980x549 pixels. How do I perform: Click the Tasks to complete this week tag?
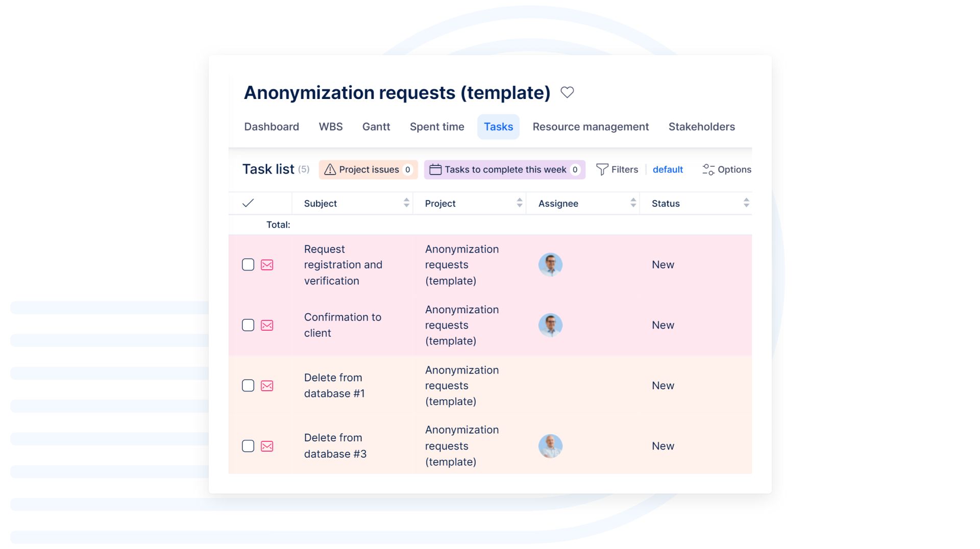pyautogui.click(x=504, y=169)
